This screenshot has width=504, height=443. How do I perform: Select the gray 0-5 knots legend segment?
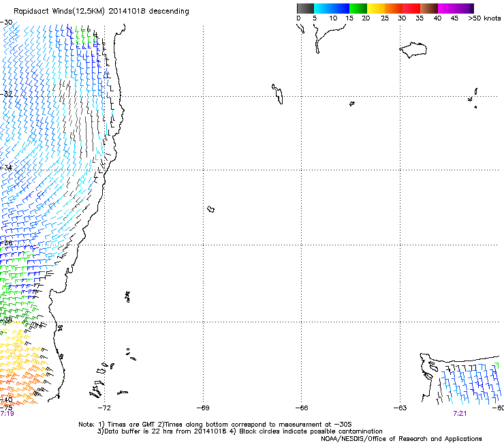point(305,8)
